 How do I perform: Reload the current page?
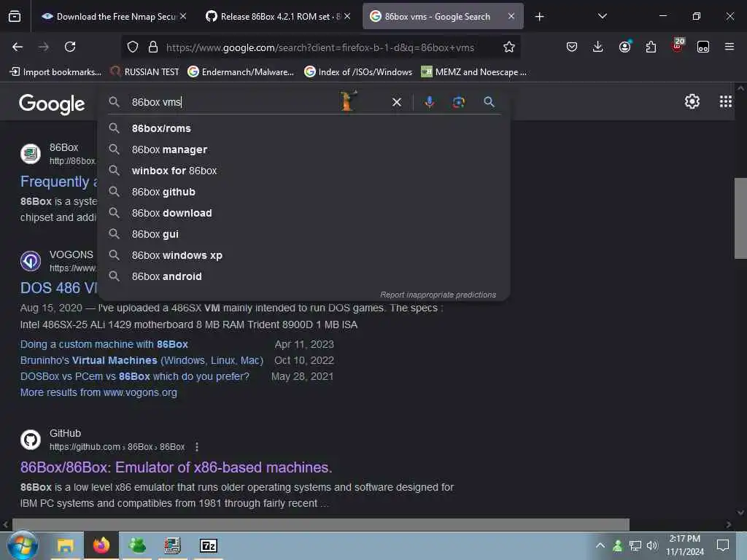click(70, 47)
